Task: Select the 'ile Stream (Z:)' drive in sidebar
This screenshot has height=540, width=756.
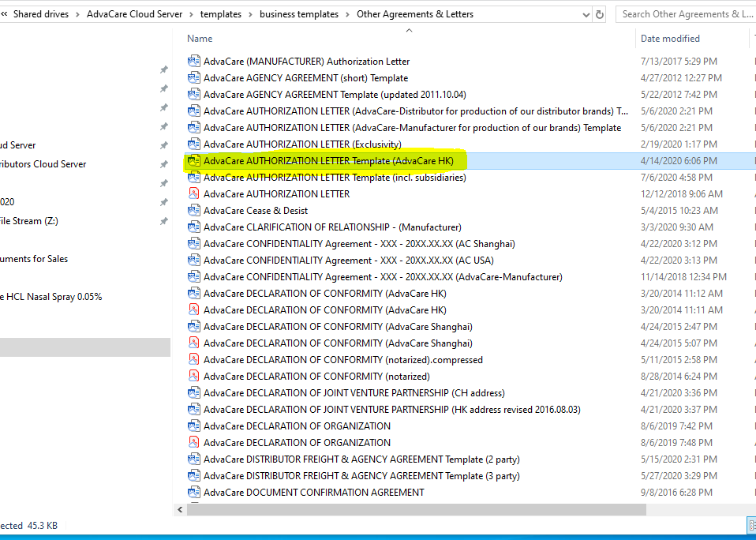Action: point(29,221)
